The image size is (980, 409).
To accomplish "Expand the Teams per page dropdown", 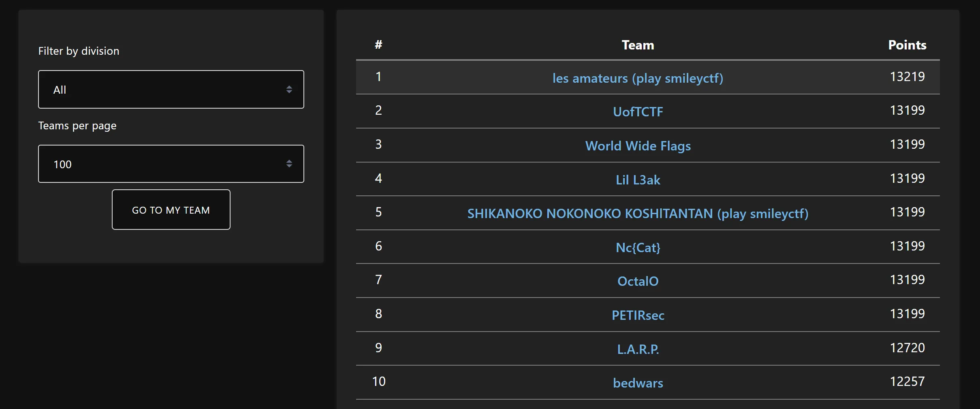I will (x=171, y=164).
